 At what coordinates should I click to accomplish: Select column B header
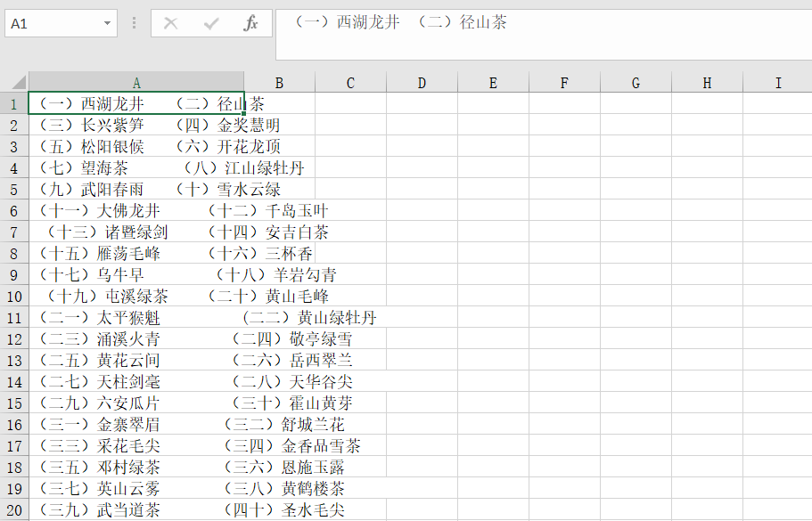click(x=279, y=81)
